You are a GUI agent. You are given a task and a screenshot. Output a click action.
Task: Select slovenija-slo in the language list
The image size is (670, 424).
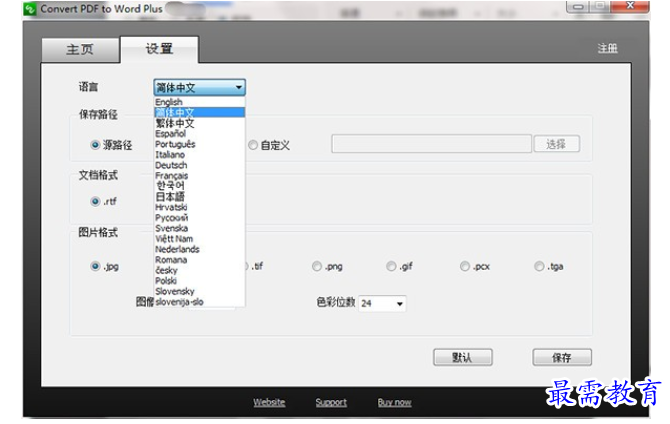200,302
